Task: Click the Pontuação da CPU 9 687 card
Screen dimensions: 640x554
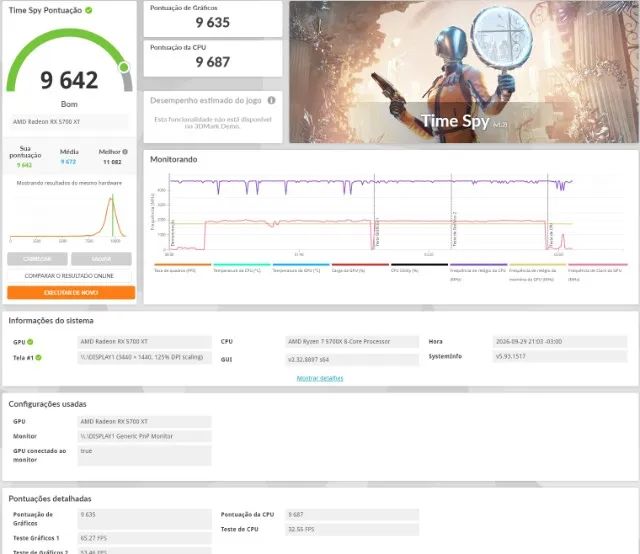Action: 213,58
